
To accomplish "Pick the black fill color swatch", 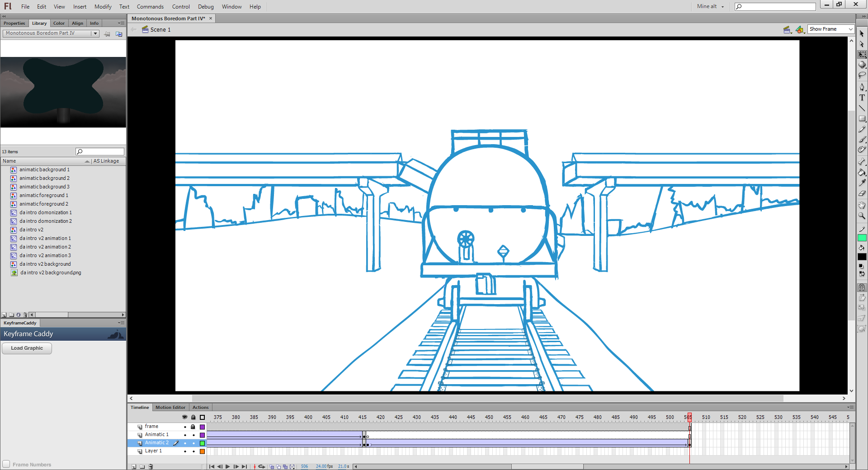I will 862,257.
